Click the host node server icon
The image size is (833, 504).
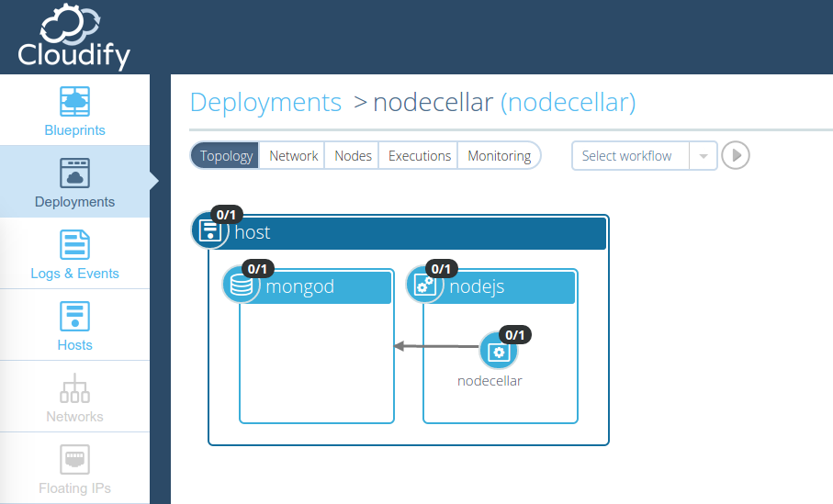tap(209, 231)
